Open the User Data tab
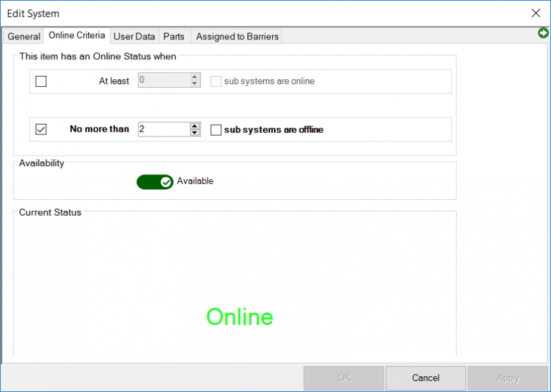This screenshot has width=551, height=392. (134, 37)
